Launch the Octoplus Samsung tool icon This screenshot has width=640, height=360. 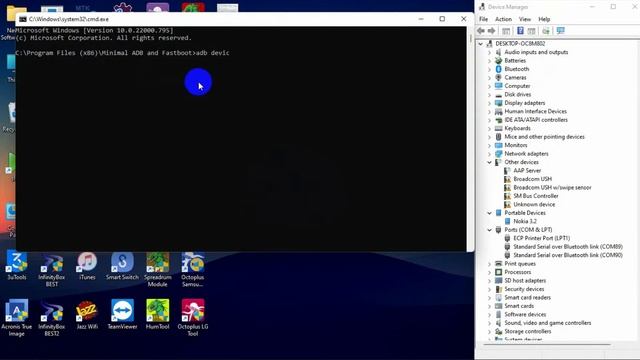tap(193, 269)
